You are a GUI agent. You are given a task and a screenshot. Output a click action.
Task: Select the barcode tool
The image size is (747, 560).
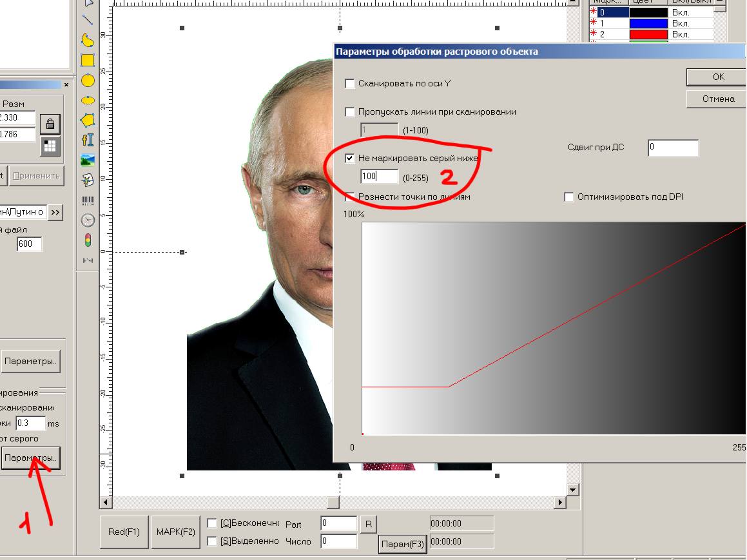pyautogui.click(x=88, y=200)
